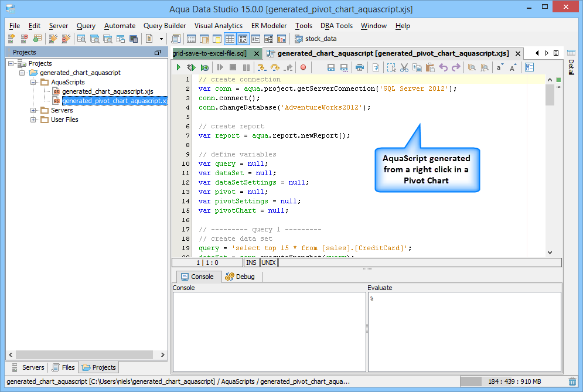The width and height of the screenshot is (583, 392).
Task: Click the Print icon in editor toolbar
Action: [x=360, y=67]
